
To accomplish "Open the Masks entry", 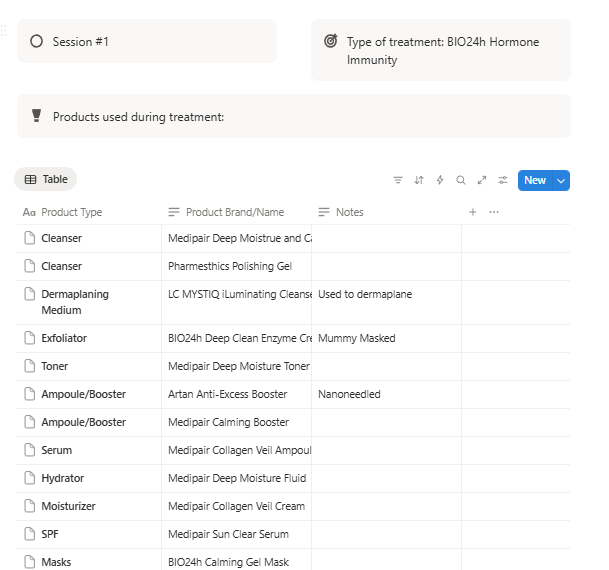I will (x=56, y=562).
